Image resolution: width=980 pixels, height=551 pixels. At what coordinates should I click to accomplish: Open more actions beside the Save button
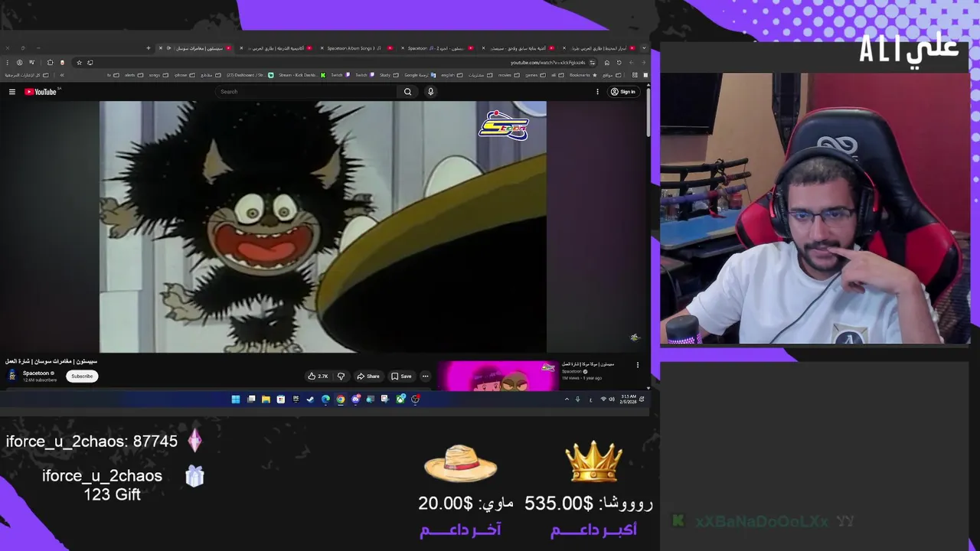425,376
